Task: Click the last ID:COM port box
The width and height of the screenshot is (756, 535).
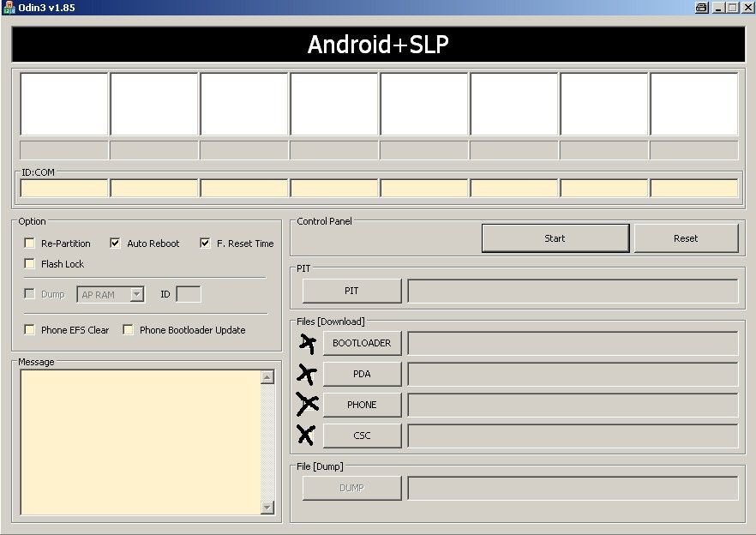Action: (x=694, y=188)
